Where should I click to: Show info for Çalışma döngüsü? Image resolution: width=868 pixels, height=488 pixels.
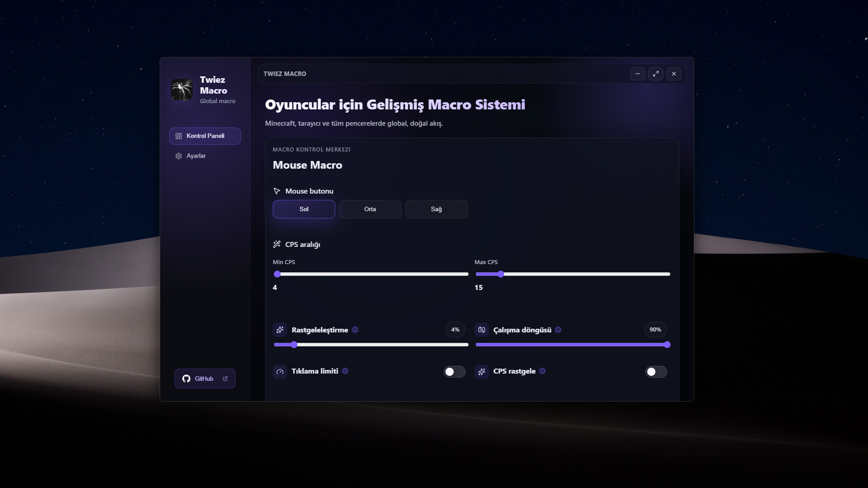click(558, 330)
